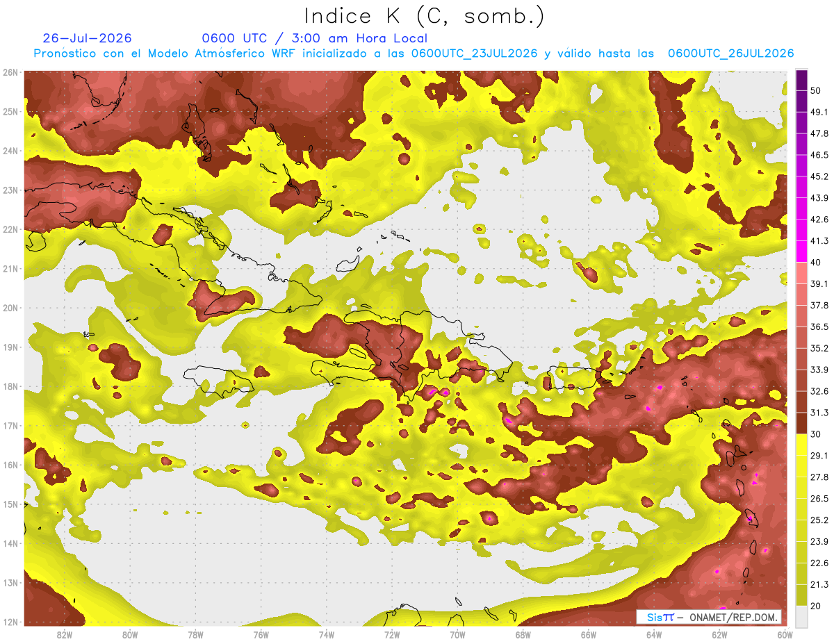Click the '74W' longitude label
The height and width of the screenshot is (644, 834).
pyautogui.click(x=327, y=636)
